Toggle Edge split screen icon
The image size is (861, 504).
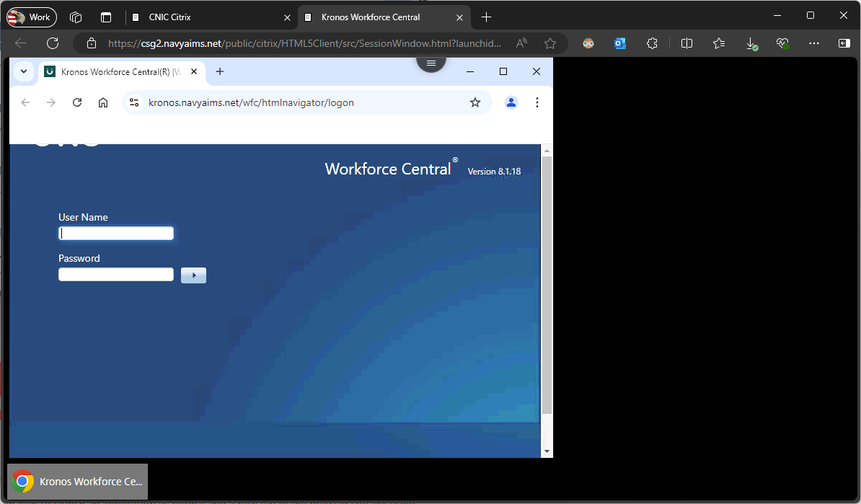(x=686, y=43)
